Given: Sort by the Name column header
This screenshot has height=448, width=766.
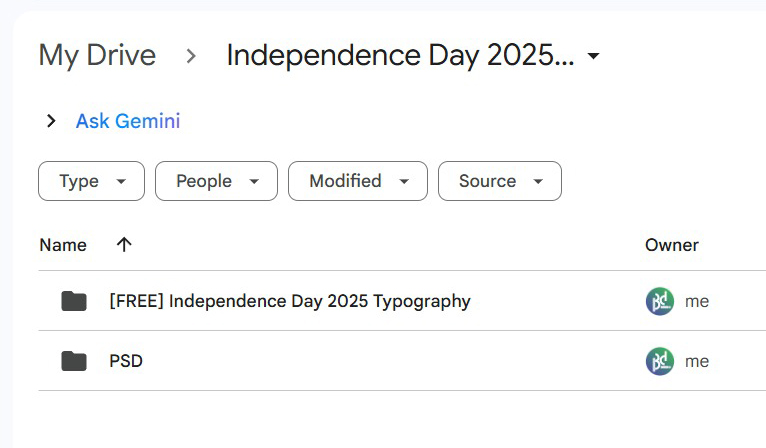Looking at the screenshot, I should tap(63, 245).
